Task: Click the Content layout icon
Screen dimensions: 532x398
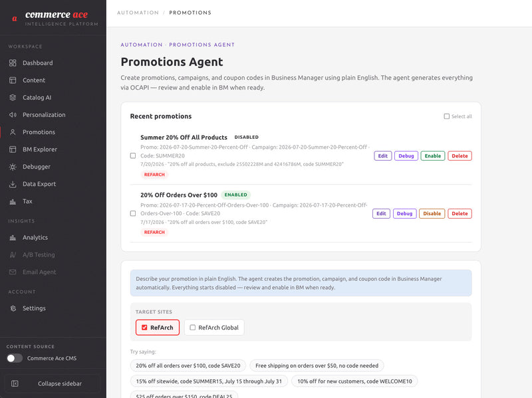Action: 13,80
